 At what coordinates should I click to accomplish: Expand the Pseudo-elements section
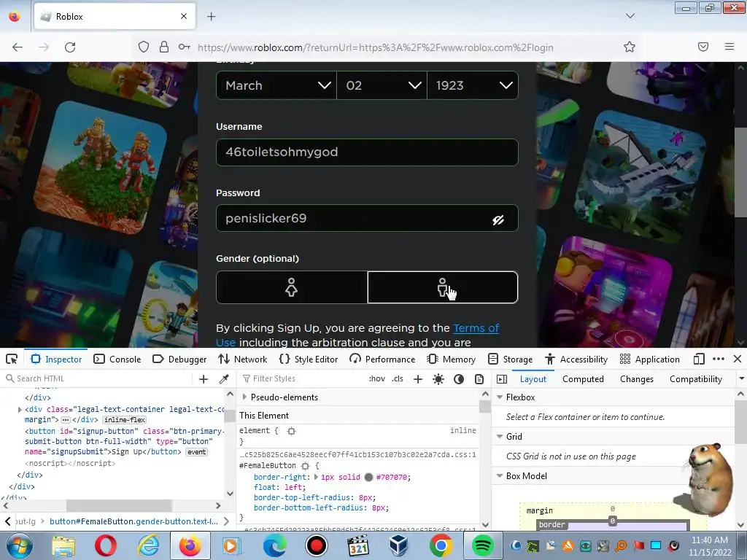[x=245, y=397]
